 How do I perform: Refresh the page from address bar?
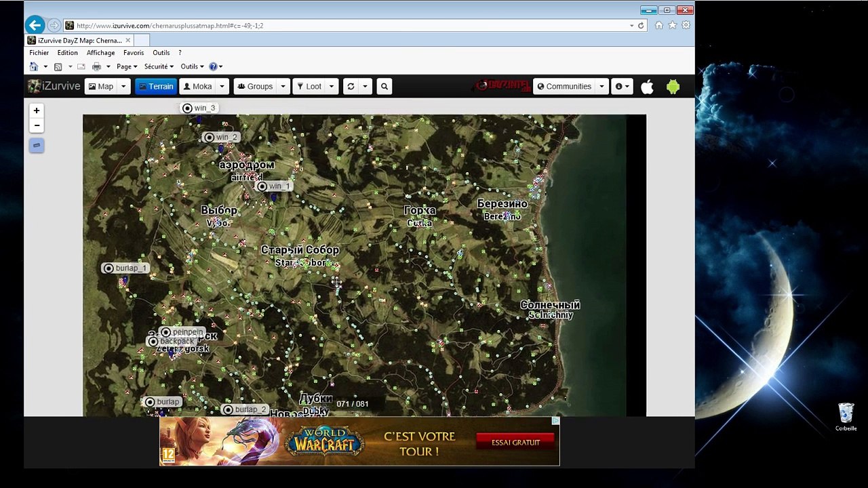(641, 26)
